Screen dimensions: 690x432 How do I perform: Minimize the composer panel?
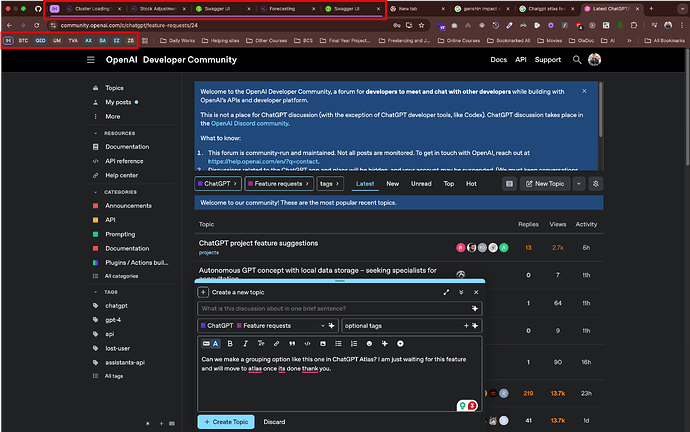(x=461, y=292)
